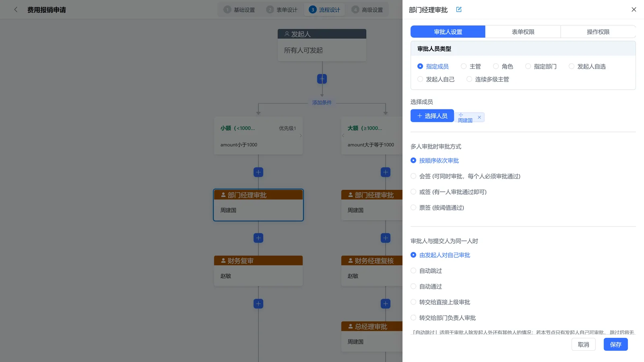Screen dimensions: 644x362
Task: Select 连续多级主管 approver type
Action: [x=488, y=79]
